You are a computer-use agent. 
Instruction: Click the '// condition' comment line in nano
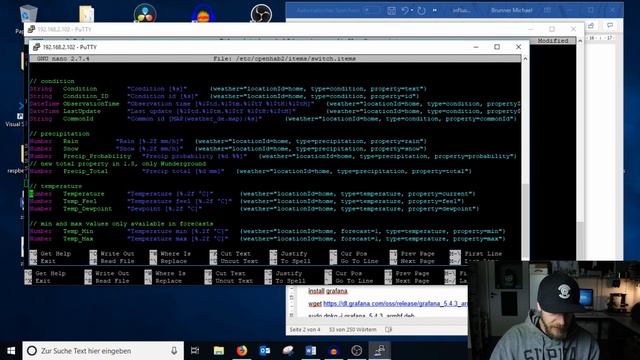(52, 81)
